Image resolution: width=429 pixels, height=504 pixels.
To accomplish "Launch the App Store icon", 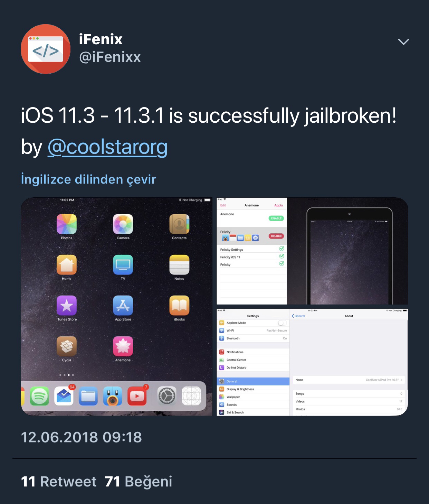I will (x=123, y=305).
